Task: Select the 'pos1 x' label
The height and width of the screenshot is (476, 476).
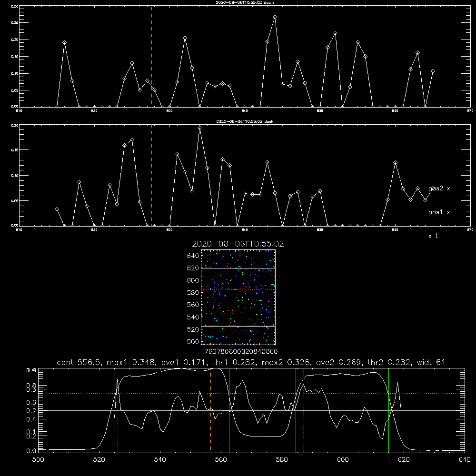Action: click(439, 212)
